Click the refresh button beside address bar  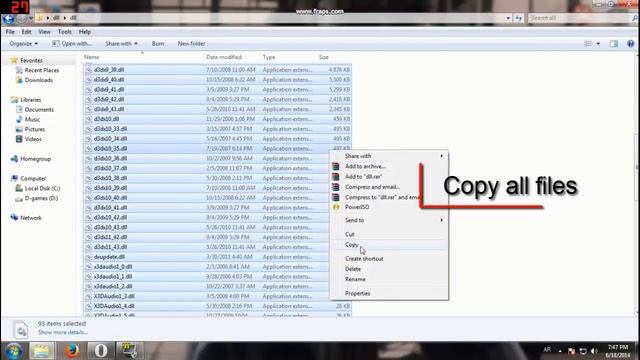coord(518,18)
